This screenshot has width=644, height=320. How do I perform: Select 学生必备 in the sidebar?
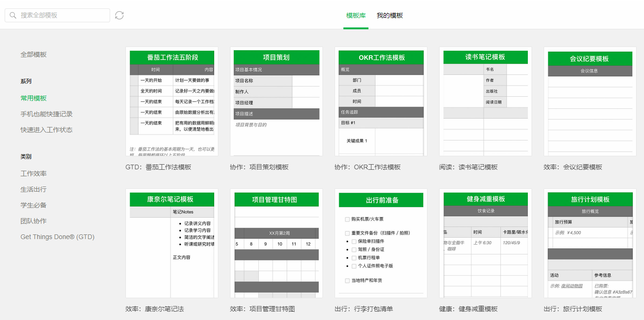(33, 206)
